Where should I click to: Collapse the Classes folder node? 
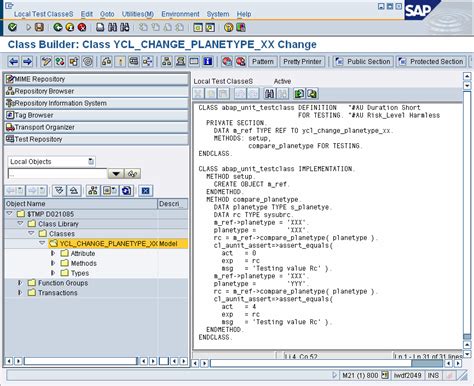point(31,233)
